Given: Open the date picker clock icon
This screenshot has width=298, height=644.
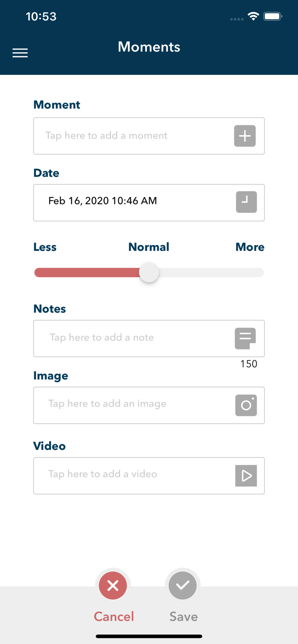Looking at the screenshot, I should pyautogui.click(x=246, y=202).
